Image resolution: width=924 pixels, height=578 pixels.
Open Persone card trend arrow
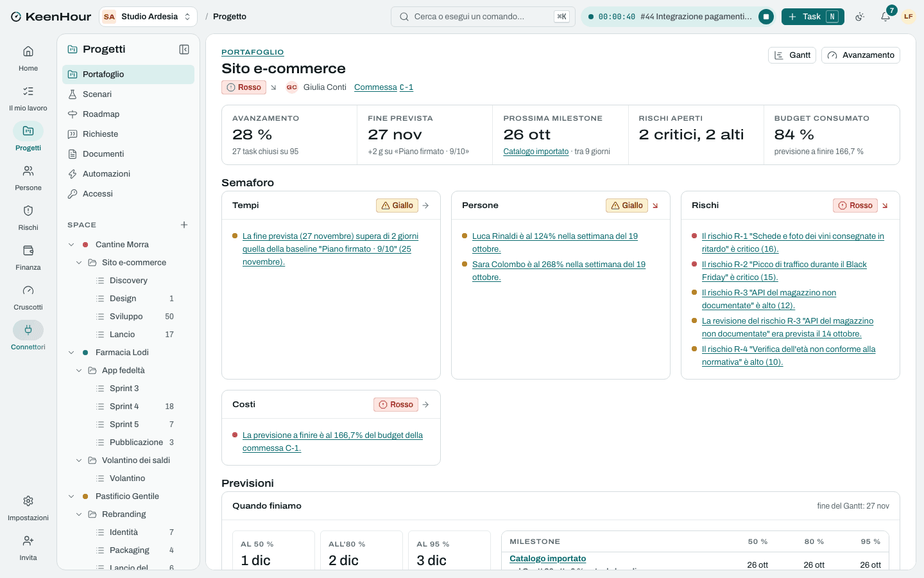click(x=655, y=206)
